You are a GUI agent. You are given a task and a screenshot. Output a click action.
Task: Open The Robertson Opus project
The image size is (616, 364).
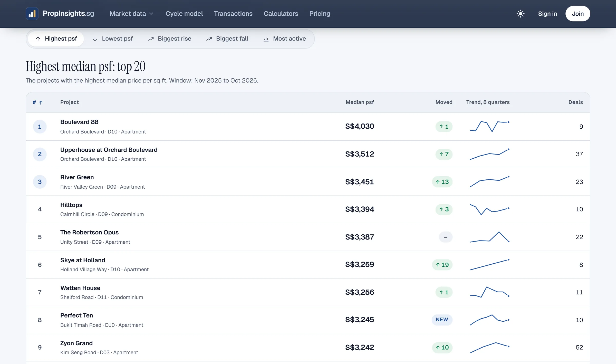pyautogui.click(x=89, y=232)
